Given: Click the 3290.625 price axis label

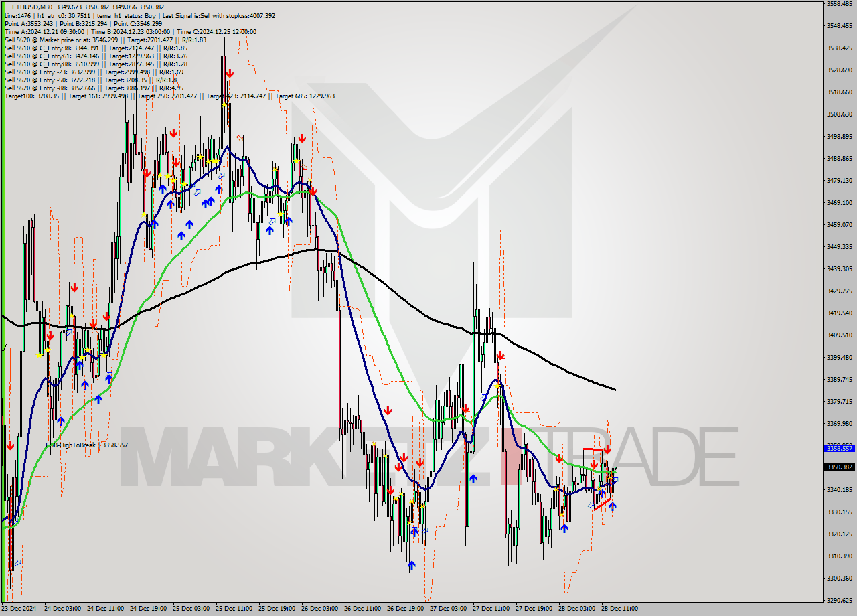Looking at the screenshot, I should pyautogui.click(x=839, y=600).
